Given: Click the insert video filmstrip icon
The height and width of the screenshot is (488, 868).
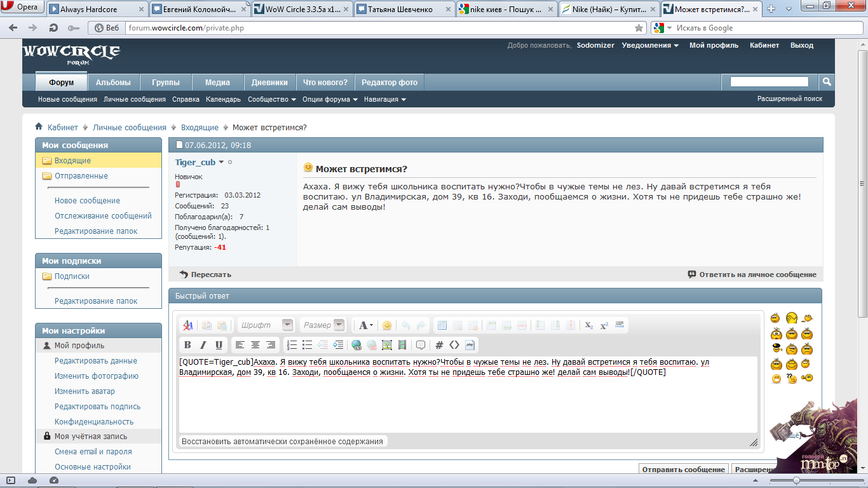Looking at the screenshot, I should coord(402,345).
